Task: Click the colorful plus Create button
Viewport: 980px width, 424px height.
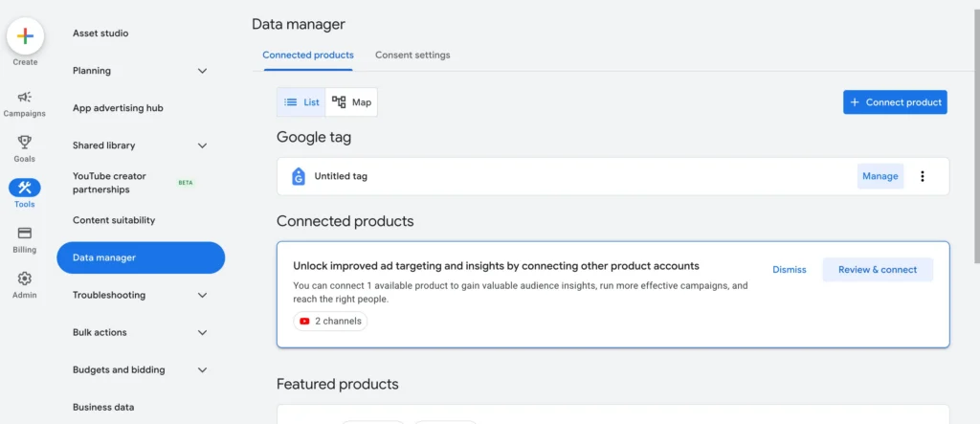Action: coord(25,36)
